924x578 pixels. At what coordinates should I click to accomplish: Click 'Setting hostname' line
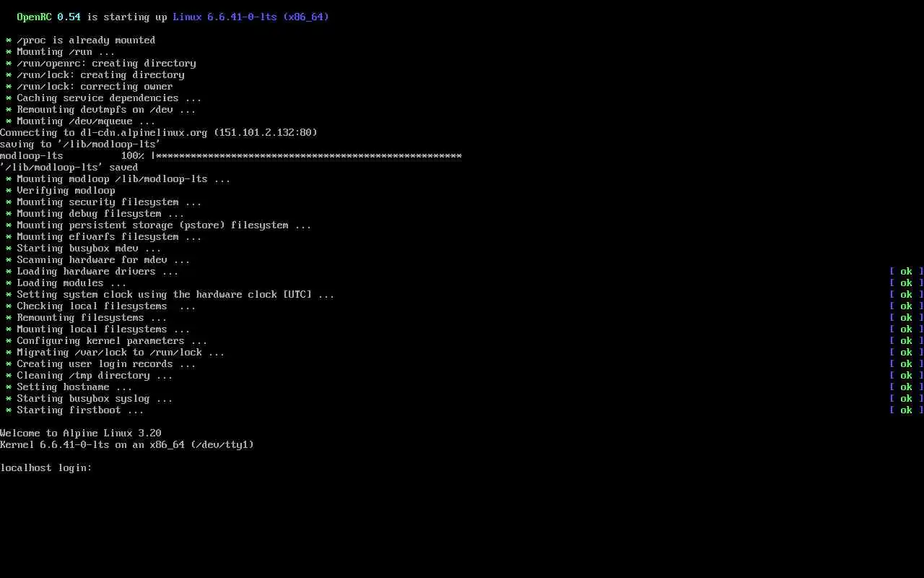(69, 387)
